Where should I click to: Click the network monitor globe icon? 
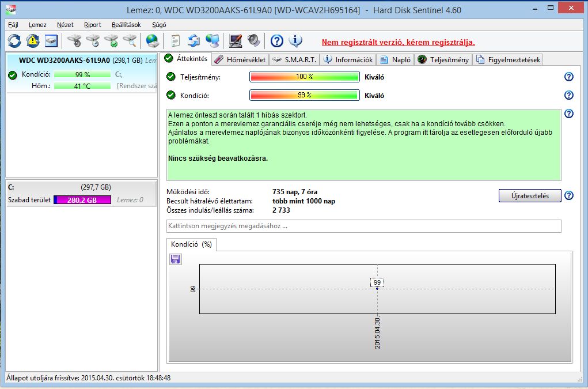(213, 41)
